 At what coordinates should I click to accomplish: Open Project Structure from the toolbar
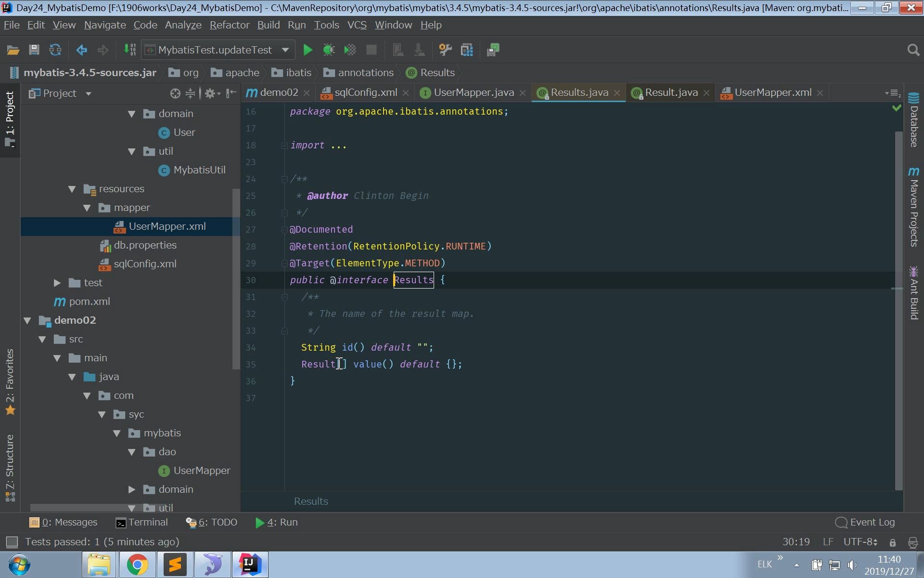466,50
